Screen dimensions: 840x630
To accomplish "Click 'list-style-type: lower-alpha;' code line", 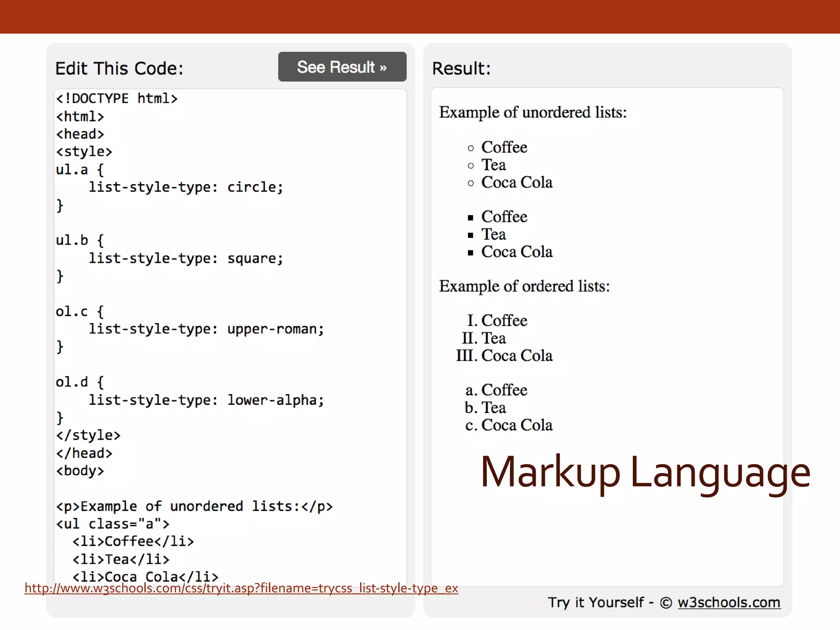I will pyautogui.click(x=206, y=400).
